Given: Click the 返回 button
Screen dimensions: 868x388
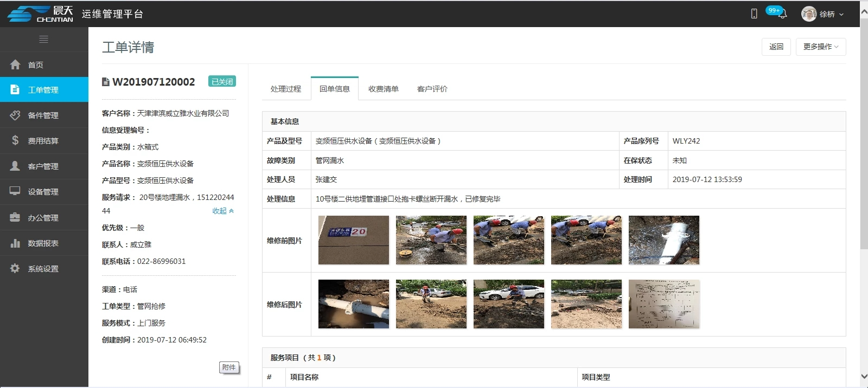Looking at the screenshot, I should click(776, 47).
